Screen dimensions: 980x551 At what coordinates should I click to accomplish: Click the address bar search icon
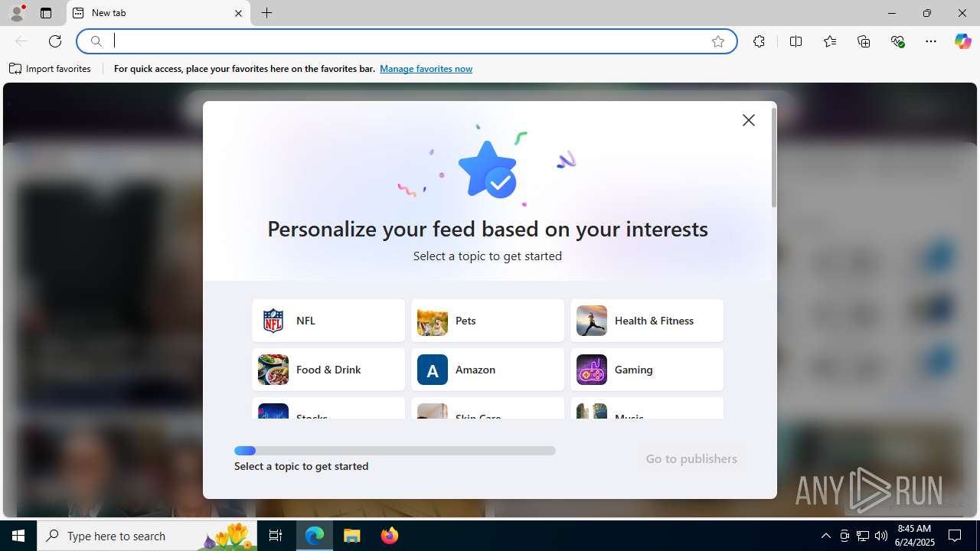point(96,41)
